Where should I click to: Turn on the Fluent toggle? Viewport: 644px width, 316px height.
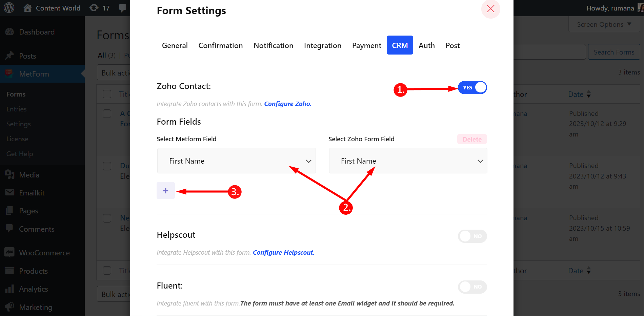coord(472,287)
